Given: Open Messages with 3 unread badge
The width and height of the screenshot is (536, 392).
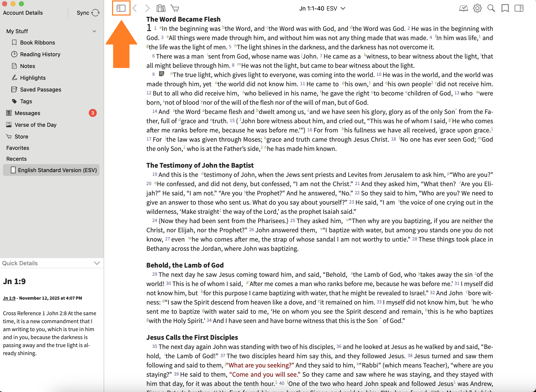Looking at the screenshot, I should (27, 113).
